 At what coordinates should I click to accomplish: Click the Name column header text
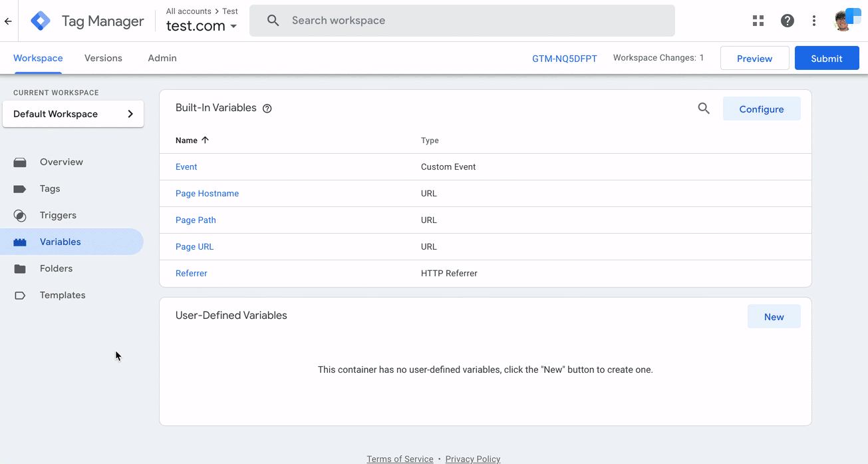click(x=186, y=140)
